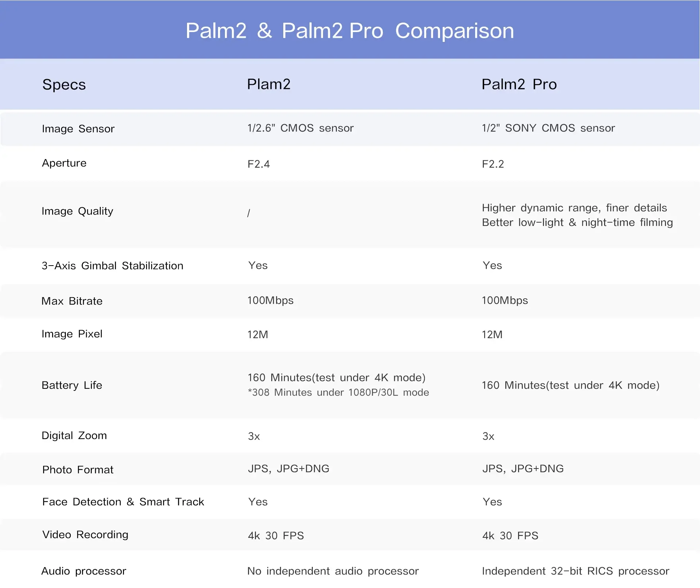Click the "Max Bitrate" row label

[72, 301]
